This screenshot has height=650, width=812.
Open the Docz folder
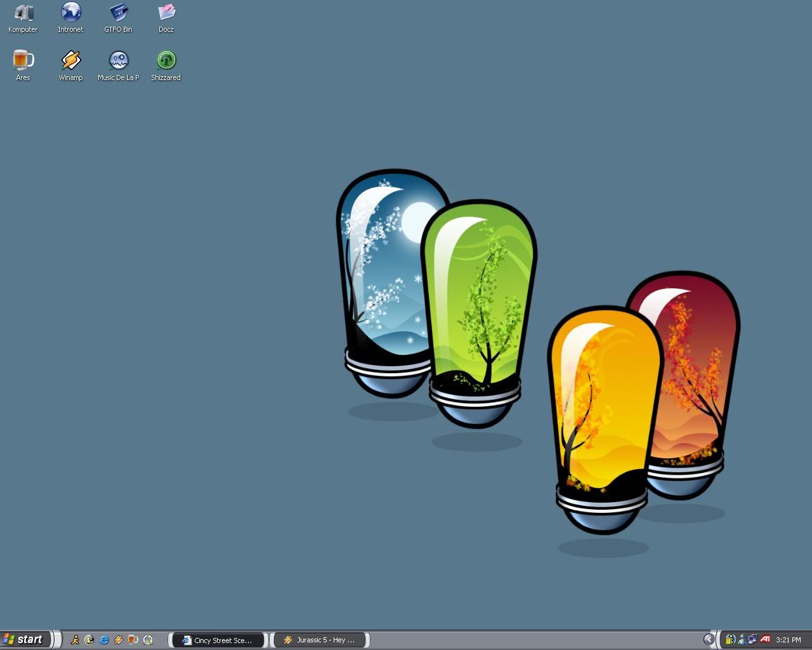[x=166, y=13]
